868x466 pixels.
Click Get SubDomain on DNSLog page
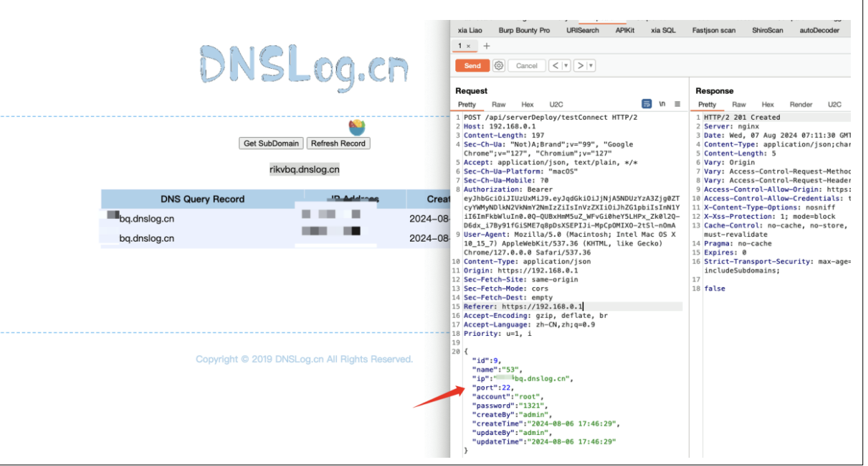[272, 143]
